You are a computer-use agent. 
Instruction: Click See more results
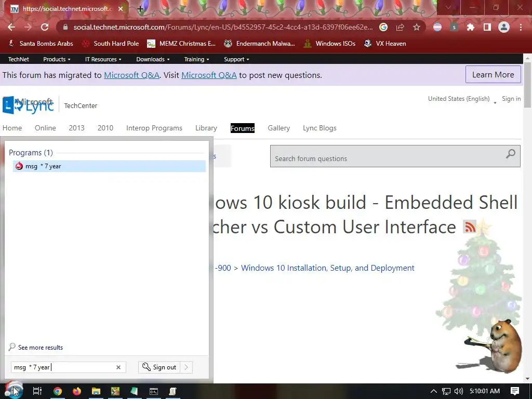(x=41, y=348)
